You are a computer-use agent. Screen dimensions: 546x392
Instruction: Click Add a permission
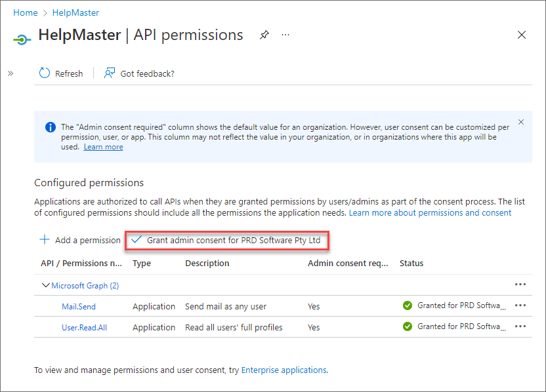pos(80,240)
